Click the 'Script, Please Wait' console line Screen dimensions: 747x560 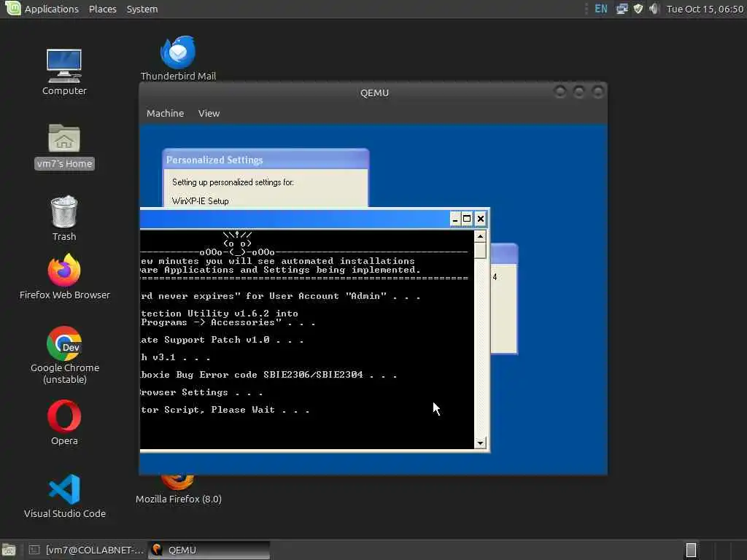pos(225,410)
